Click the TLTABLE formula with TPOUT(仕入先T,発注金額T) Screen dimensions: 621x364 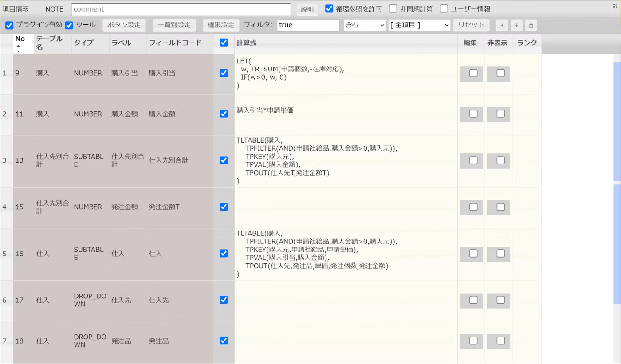pos(346,161)
